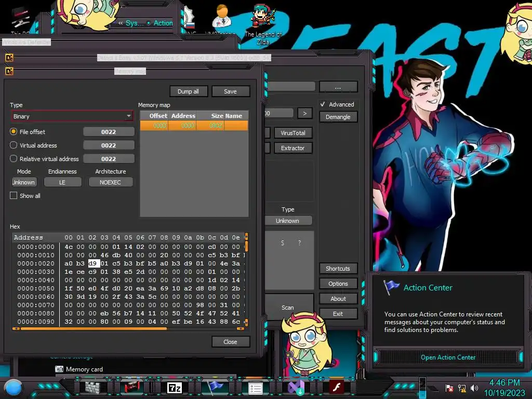
Task: Click the File offset value field
Action: [109, 132]
